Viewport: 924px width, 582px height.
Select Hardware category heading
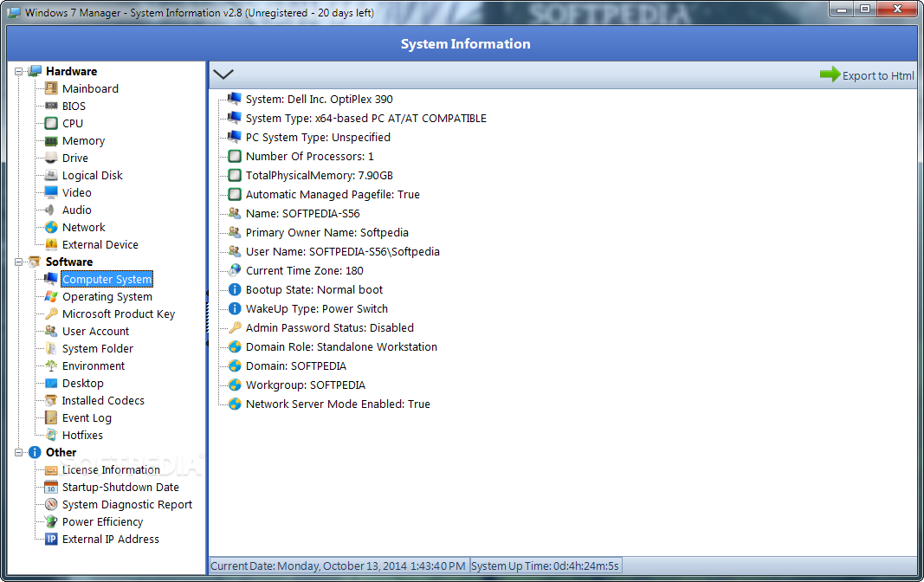(71, 71)
